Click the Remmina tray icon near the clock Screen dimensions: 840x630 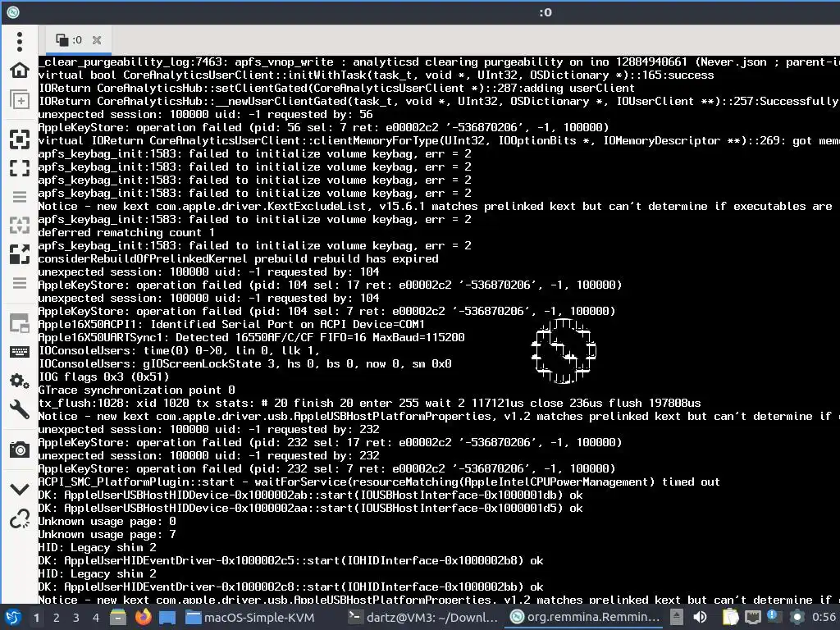click(797, 617)
